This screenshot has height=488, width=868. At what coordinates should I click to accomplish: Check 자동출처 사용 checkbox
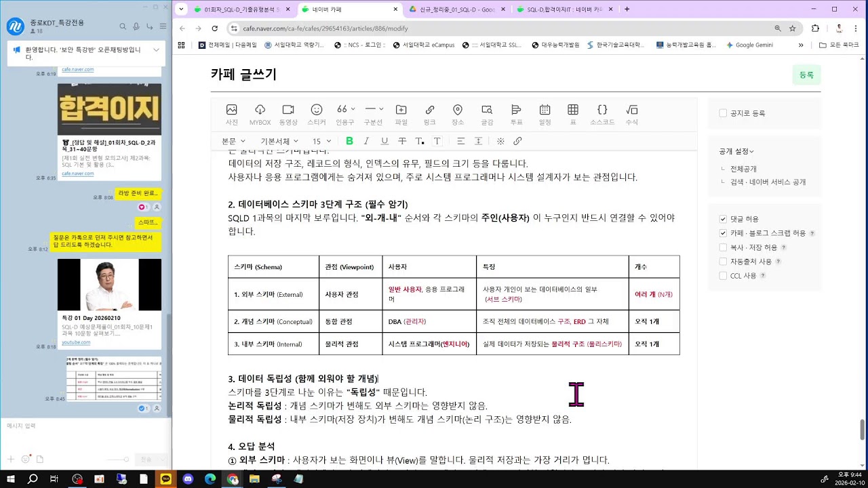click(x=723, y=262)
